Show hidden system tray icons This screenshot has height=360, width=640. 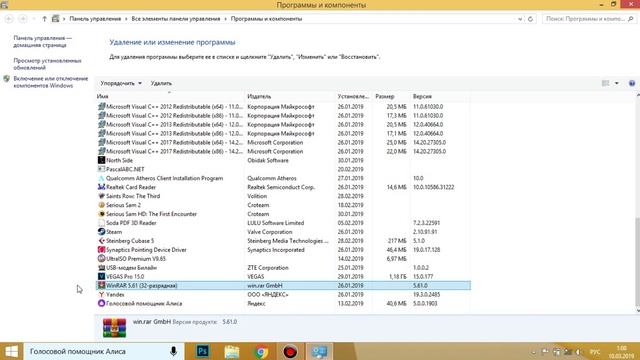coord(533,352)
